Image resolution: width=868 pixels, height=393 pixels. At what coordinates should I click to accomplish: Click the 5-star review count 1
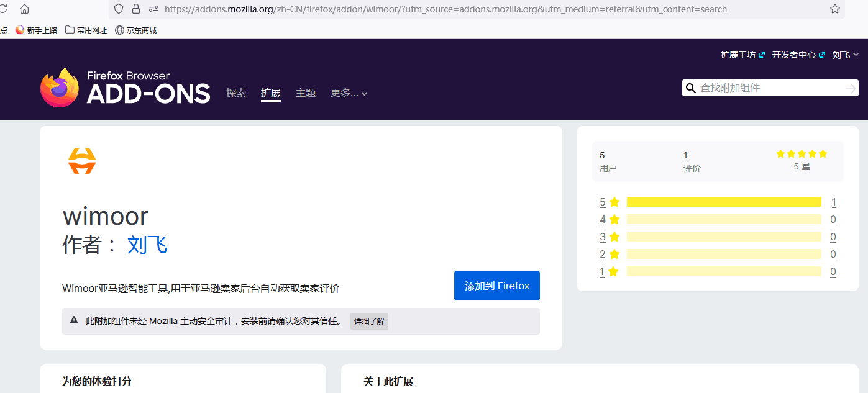[x=833, y=202]
